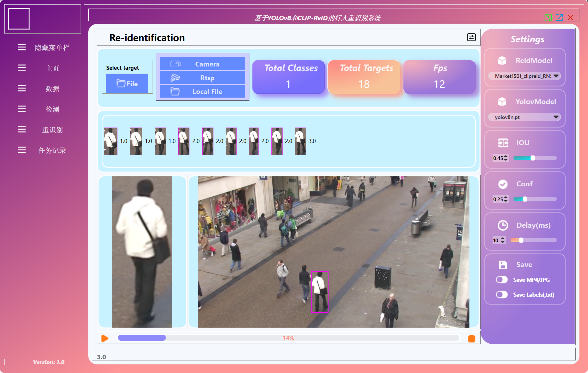588x373 pixels.
Task: Click the Camera source icon
Action: pyautogui.click(x=175, y=64)
